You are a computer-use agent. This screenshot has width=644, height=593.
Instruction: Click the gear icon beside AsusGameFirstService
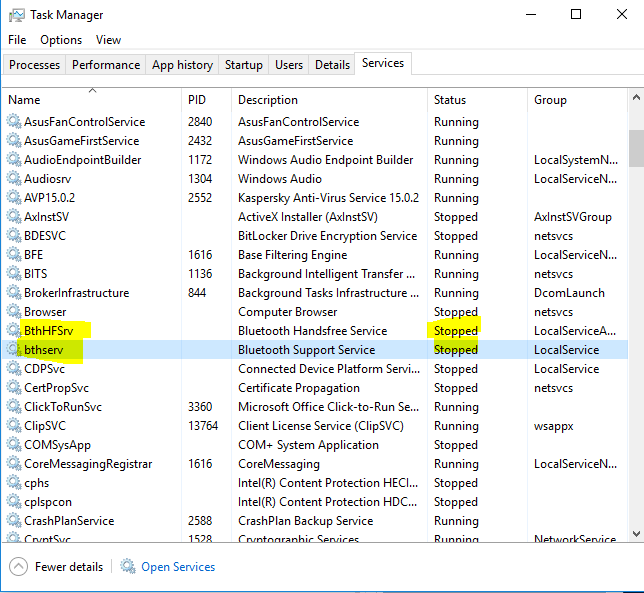[x=14, y=140]
